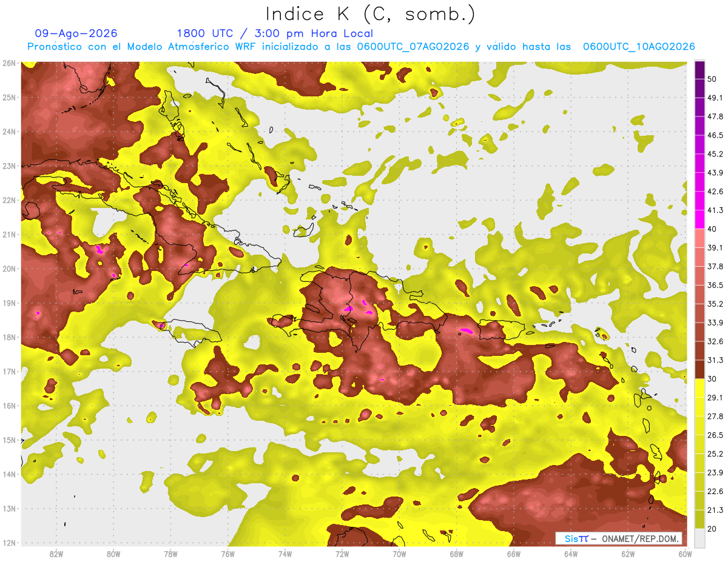Click the colorbar value '22.6'
The width and height of the screenshot is (728, 562).
(x=715, y=492)
